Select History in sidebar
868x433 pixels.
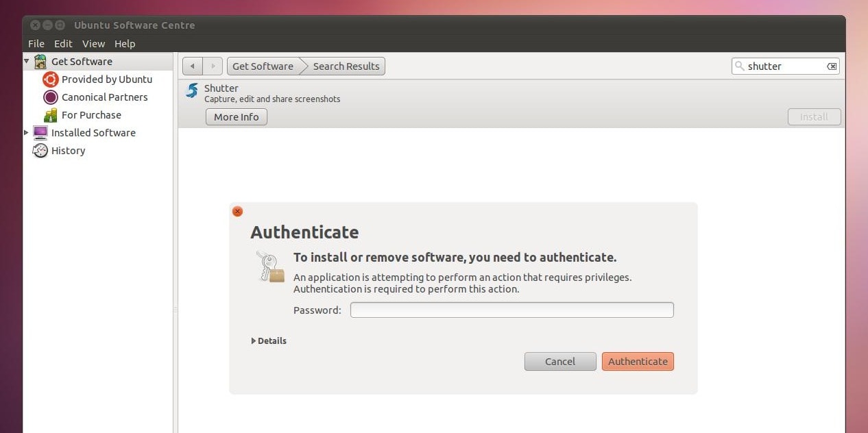68,151
